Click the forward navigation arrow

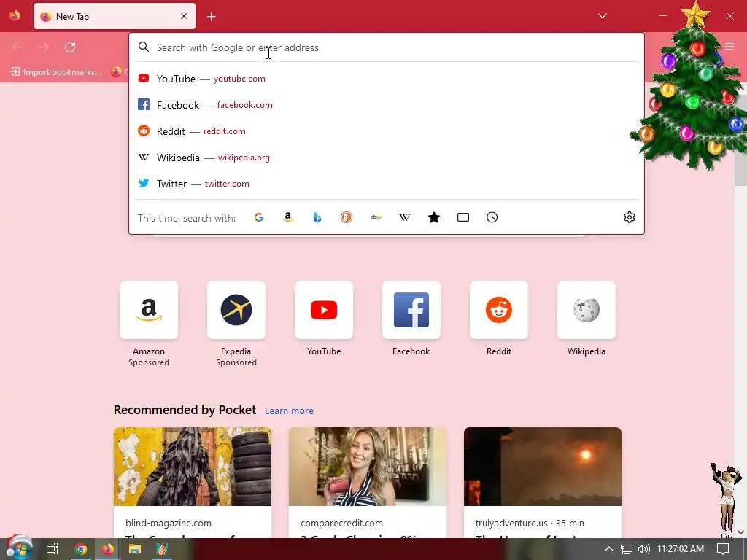(x=44, y=47)
